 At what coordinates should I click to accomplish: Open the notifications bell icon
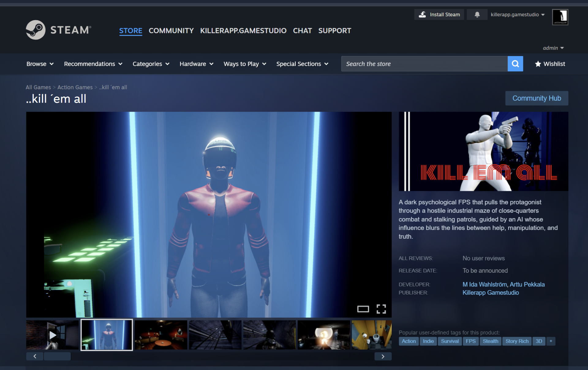(x=477, y=14)
